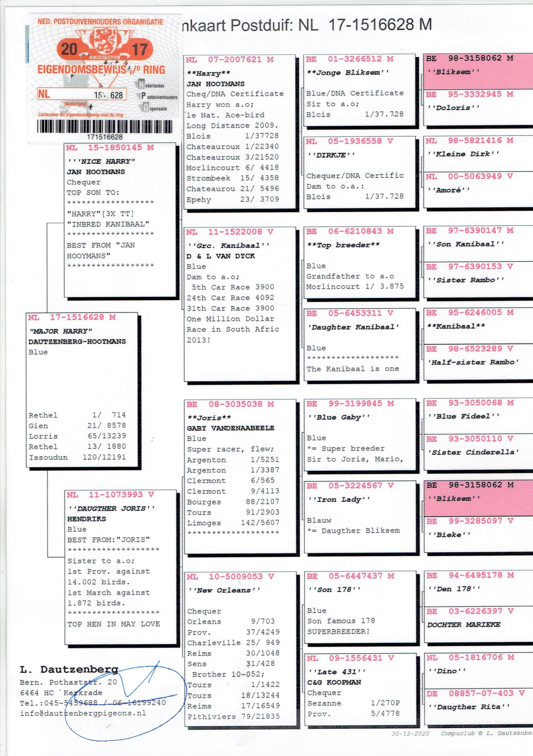The width and height of the screenshot is (533, 756).
Task: Click the barcode on the ownership card
Action: tap(104, 126)
